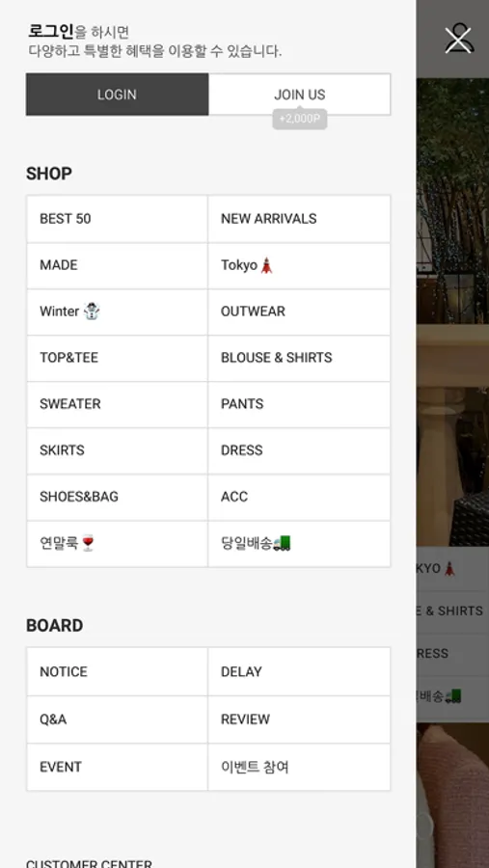View the SHOES&BAG category

tap(117, 497)
